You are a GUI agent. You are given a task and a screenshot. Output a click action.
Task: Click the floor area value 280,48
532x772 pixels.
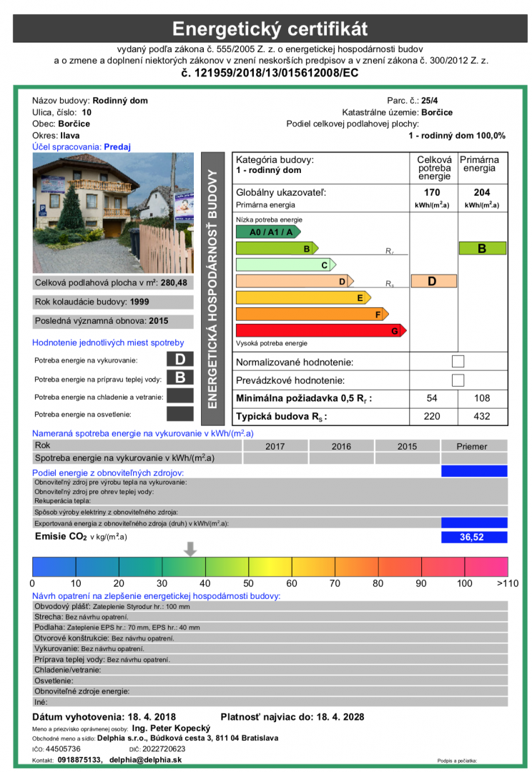pyautogui.click(x=174, y=282)
